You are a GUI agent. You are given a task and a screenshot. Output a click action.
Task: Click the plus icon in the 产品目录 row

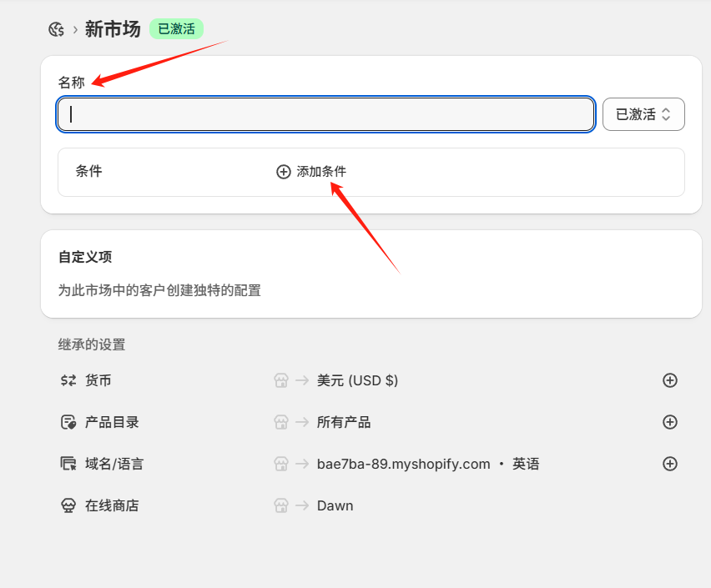670,422
